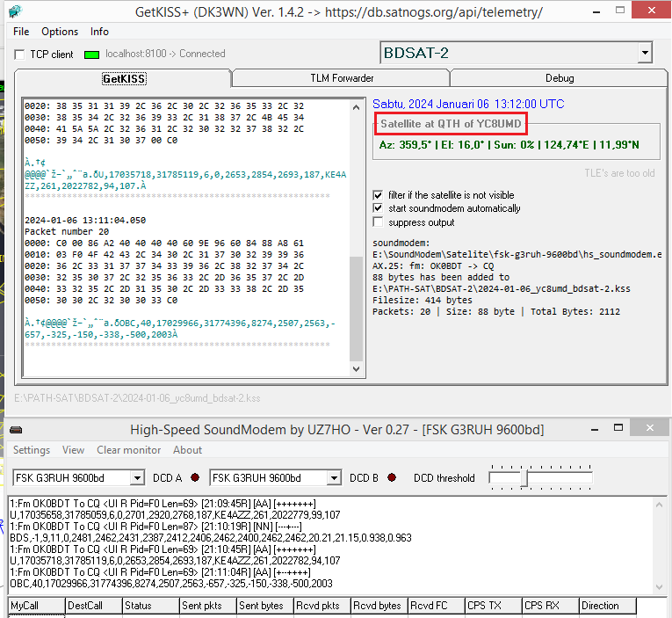Click Clear monitor in SoundModem
The height and width of the screenshot is (618, 672).
point(128,450)
